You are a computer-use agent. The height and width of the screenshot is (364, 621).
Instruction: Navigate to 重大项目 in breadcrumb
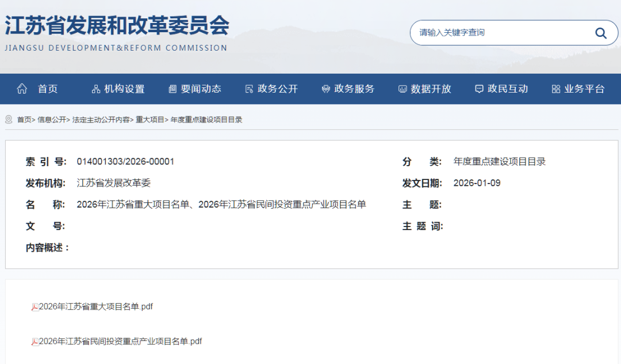tap(150, 120)
